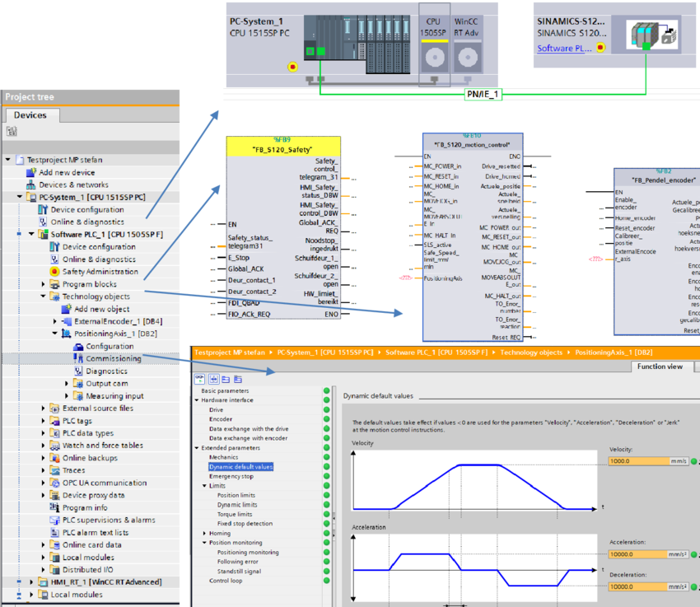Click green status indicator beside Basic parameters
The image size is (700, 607).
(327, 391)
